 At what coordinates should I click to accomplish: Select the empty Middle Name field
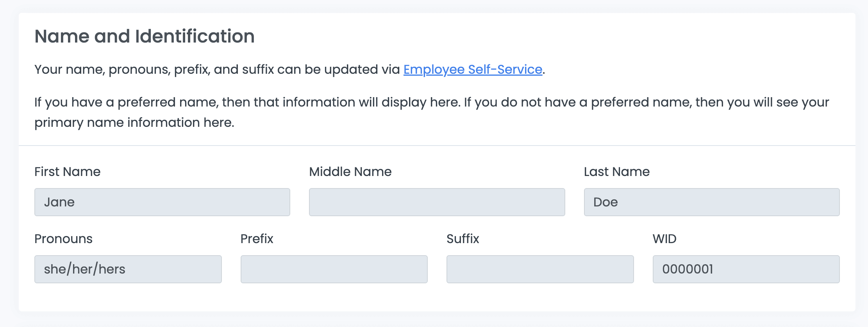pyautogui.click(x=437, y=202)
